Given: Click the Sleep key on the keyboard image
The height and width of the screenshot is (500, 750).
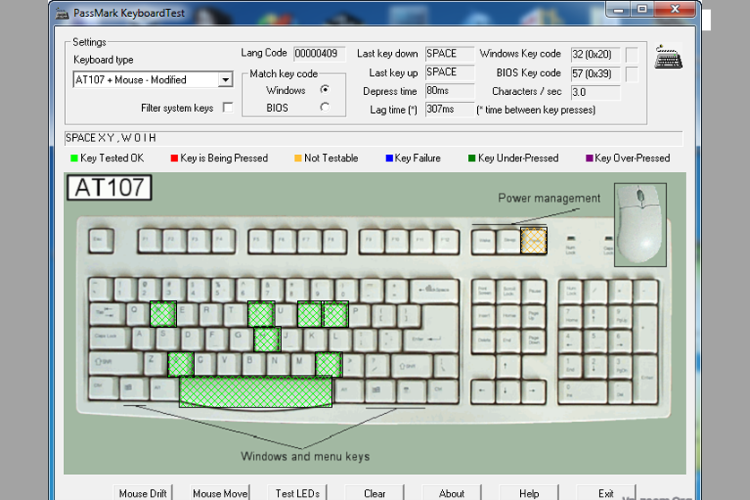Looking at the screenshot, I should pos(508,240).
